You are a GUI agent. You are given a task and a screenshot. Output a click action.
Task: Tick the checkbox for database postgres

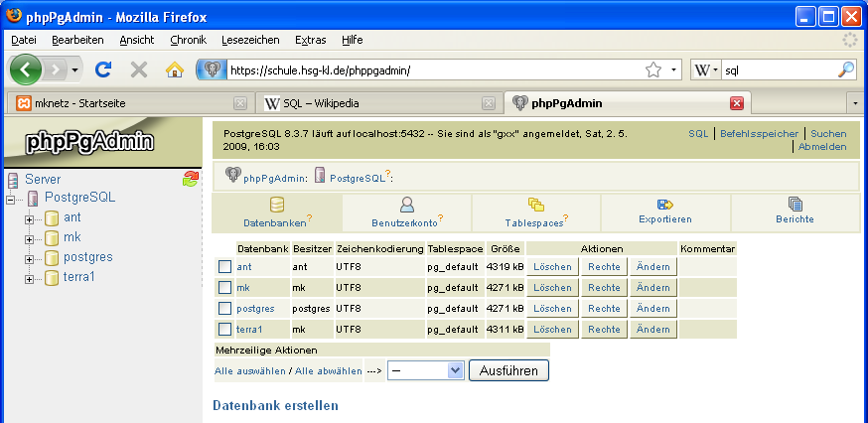224,308
